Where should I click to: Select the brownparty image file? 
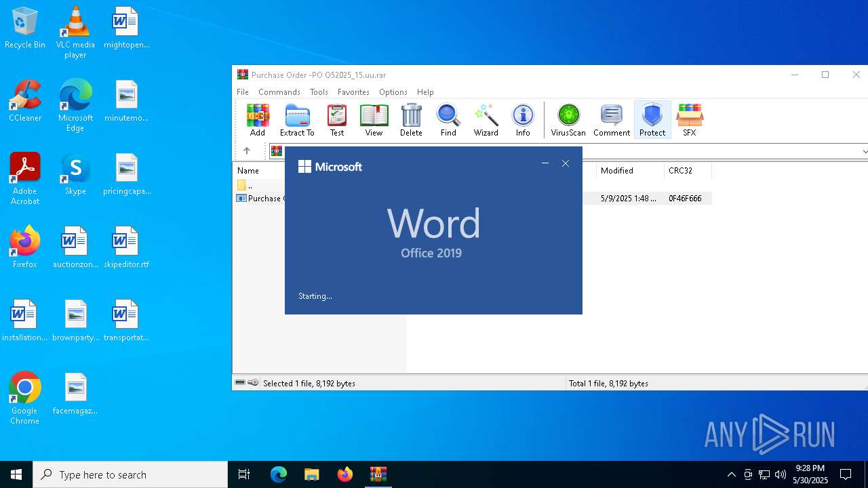pyautogui.click(x=75, y=321)
